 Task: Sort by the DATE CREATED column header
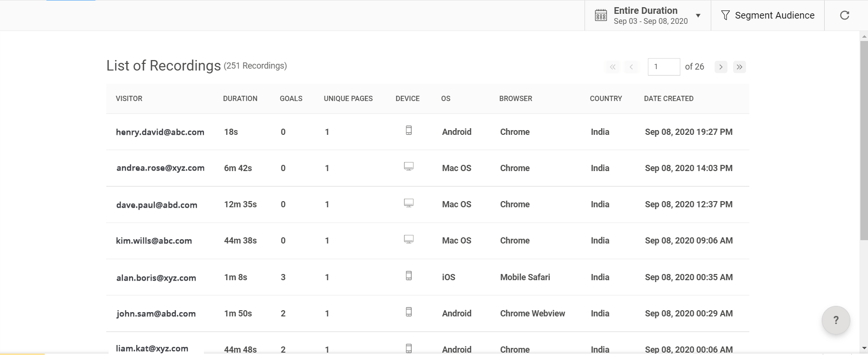point(668,99)
